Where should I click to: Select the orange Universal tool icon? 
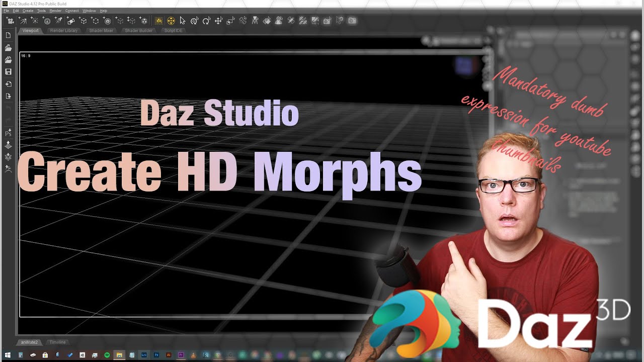(x=171, y=21)
